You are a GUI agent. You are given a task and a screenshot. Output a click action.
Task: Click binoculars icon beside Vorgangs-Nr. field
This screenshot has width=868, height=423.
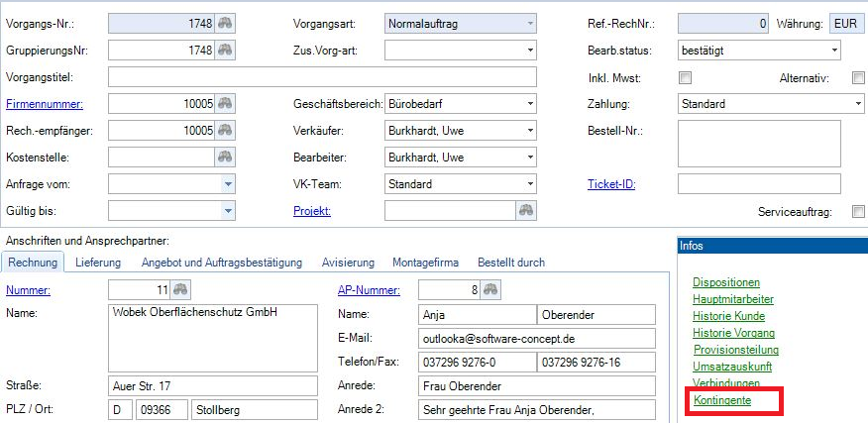(227, 23)
